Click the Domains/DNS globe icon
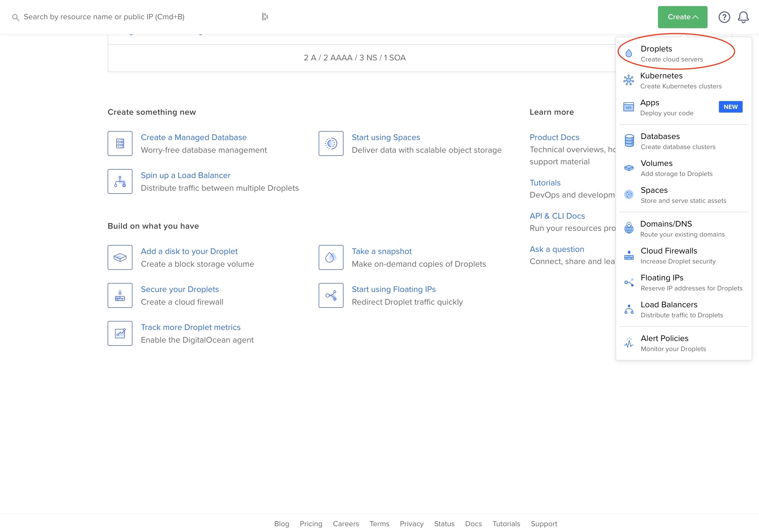The image size is (759, 532). pos(629,228)
